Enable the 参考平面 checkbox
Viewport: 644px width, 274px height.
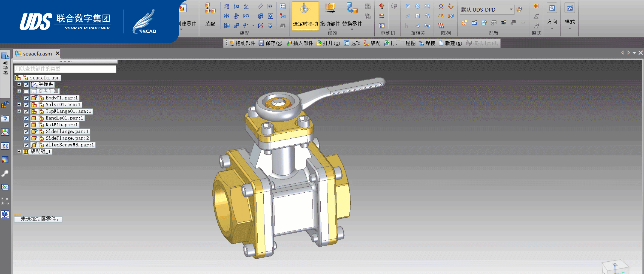[26, 91]
